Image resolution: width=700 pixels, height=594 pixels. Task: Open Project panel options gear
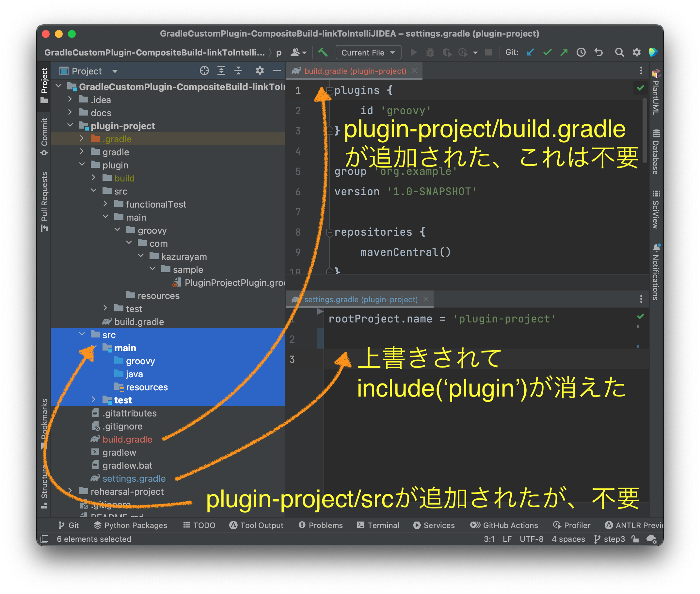pos(260,71)
